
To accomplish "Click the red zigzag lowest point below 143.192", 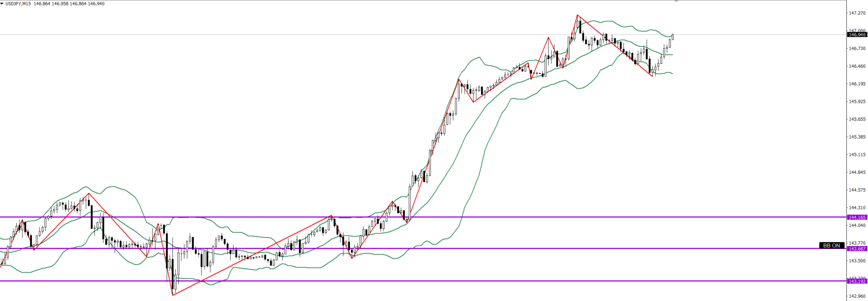I will click(x=173, y=295).
